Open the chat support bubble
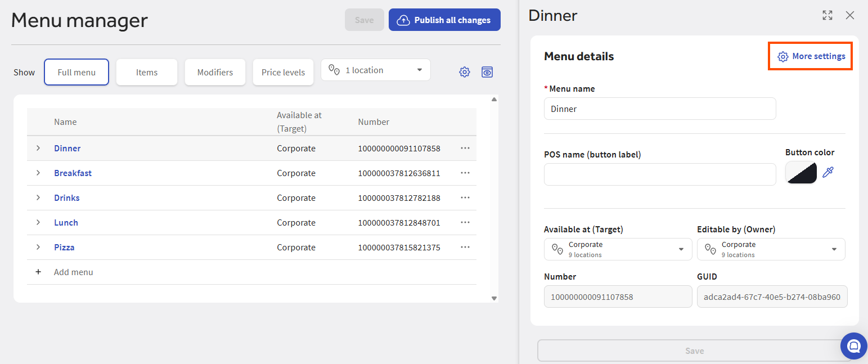 853,345
